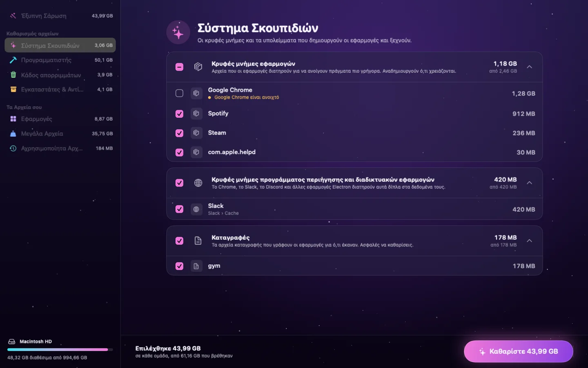Select the Εγκαταστάτες archive box icon
This screenshot has width=588, height=368.
coord(13,90)
